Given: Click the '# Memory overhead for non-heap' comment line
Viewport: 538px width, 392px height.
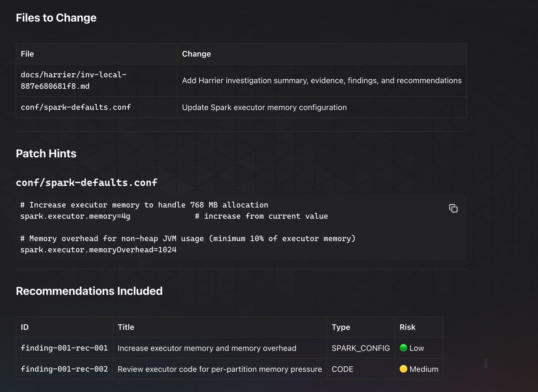Looking at the screenshot, I should 188,239.
